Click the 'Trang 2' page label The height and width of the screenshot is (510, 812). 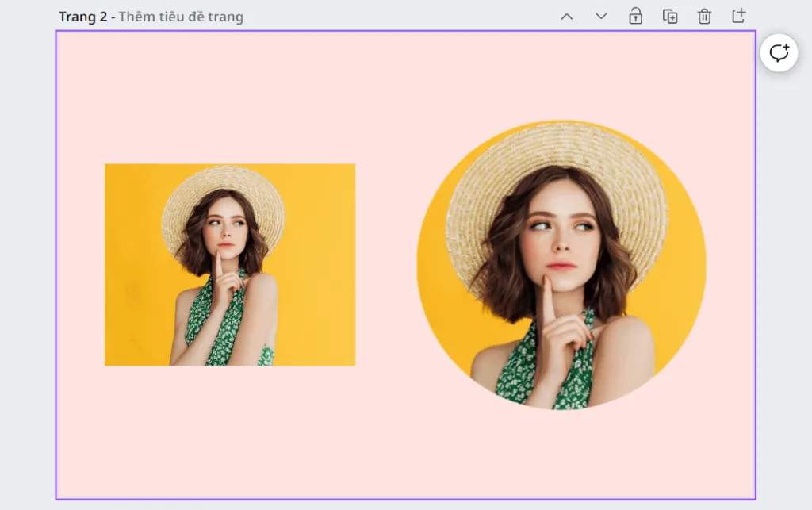[x=82, y=17]
